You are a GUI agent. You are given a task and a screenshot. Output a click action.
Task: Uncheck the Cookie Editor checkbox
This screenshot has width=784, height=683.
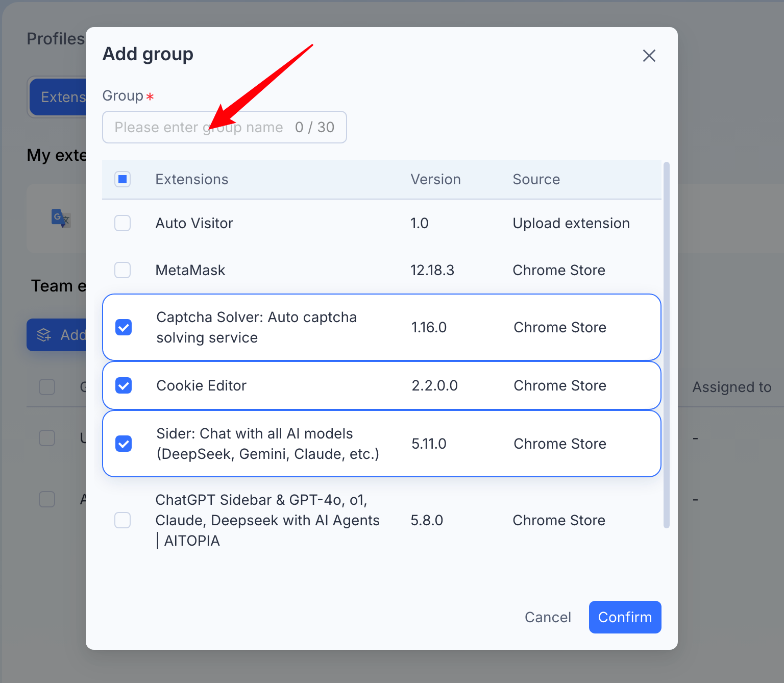(x=124, y=385)
